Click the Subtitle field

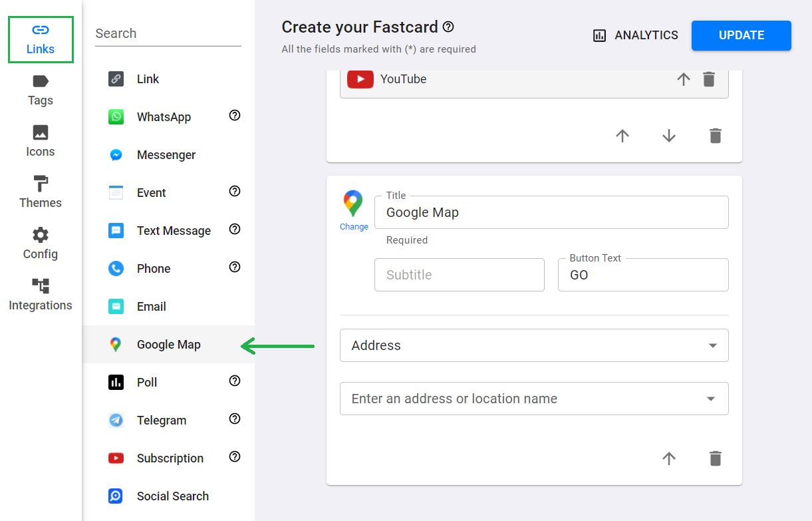click(x=460, y=275)
